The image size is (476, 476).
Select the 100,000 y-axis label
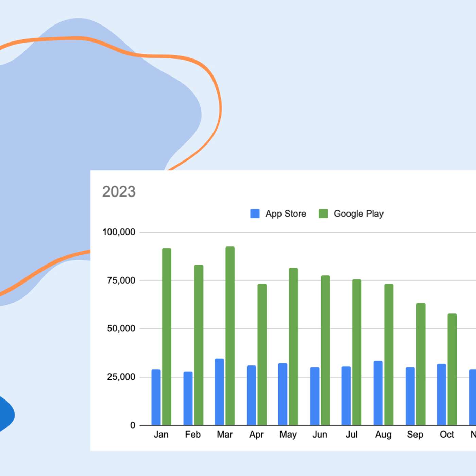[x=119, y=232]
